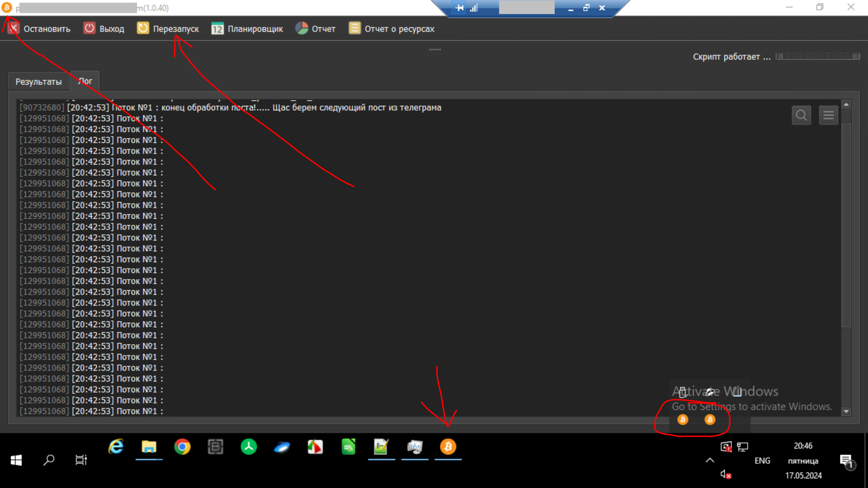Click the script progress bar
868x488 pixels.
tap(817, 56)
